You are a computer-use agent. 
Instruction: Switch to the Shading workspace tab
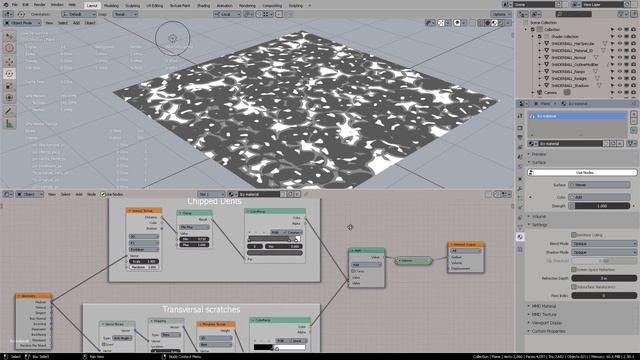(203, 5)
